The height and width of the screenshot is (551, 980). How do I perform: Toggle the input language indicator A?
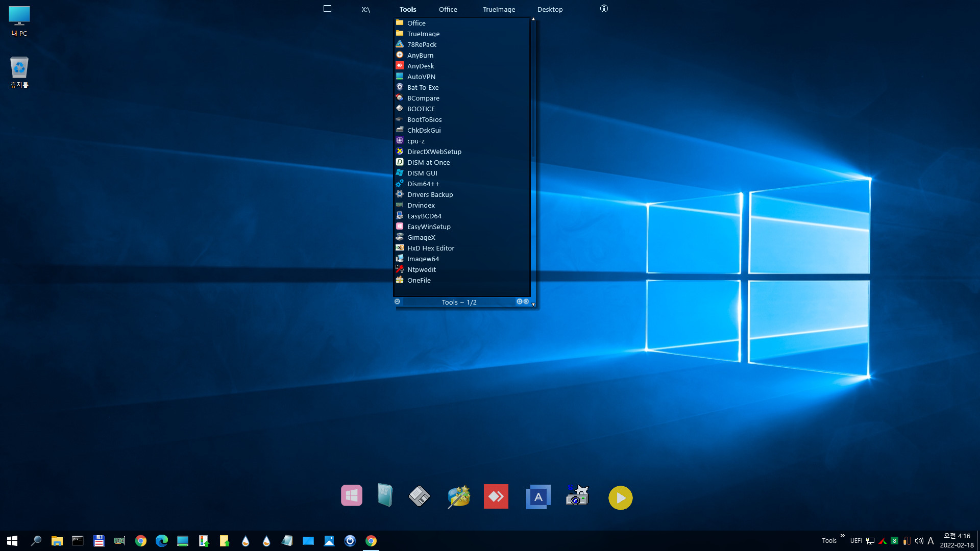tap(930, 541)
